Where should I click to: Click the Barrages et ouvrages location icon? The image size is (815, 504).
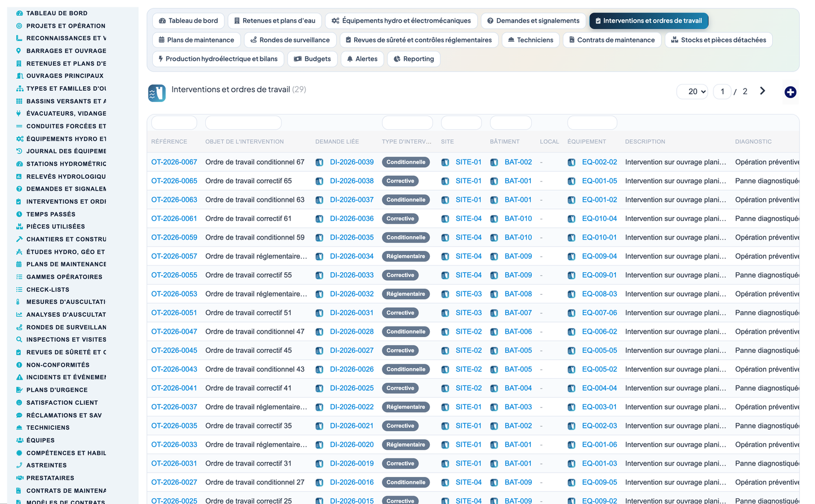pyautogui.click(x=19, y=51)
